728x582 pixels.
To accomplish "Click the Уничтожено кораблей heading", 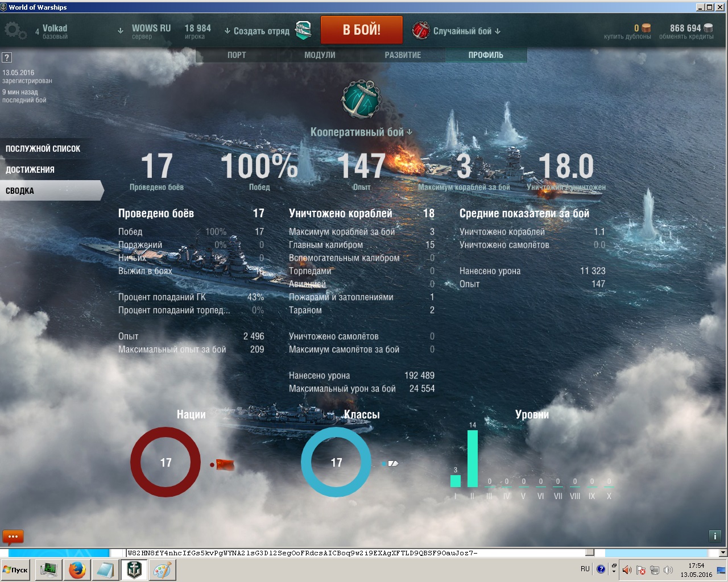I will click(341, 214).
